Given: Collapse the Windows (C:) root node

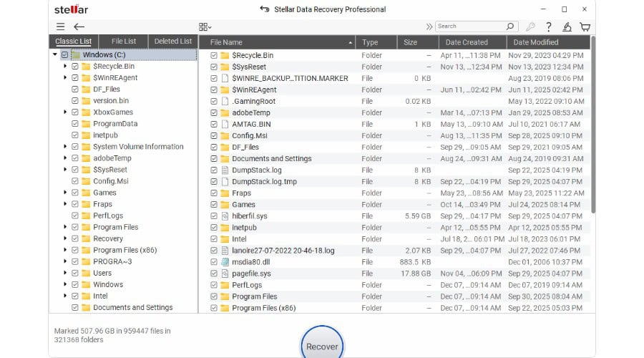Looking at the screenshot, I should (55, 54).
